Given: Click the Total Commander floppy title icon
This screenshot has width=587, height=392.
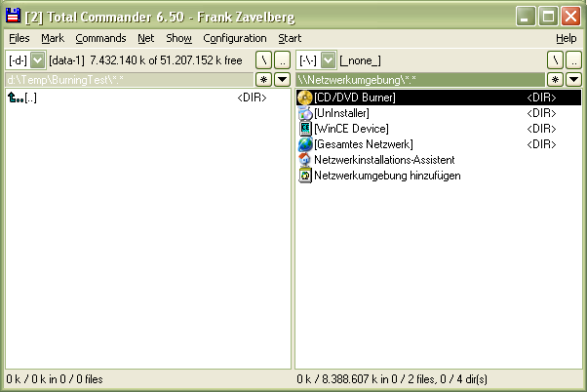Looking at the screenshot, I should pyautogui.click(x=13, y=17).
